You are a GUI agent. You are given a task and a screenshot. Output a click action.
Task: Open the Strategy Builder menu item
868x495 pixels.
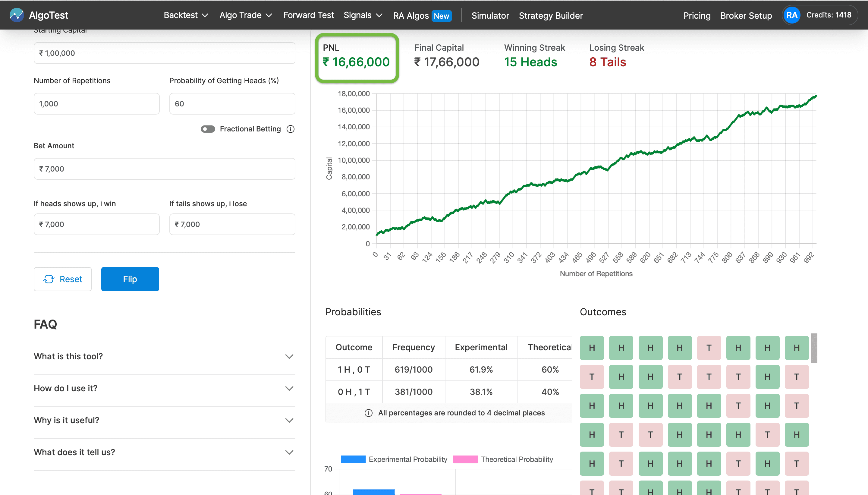[551, 16]
